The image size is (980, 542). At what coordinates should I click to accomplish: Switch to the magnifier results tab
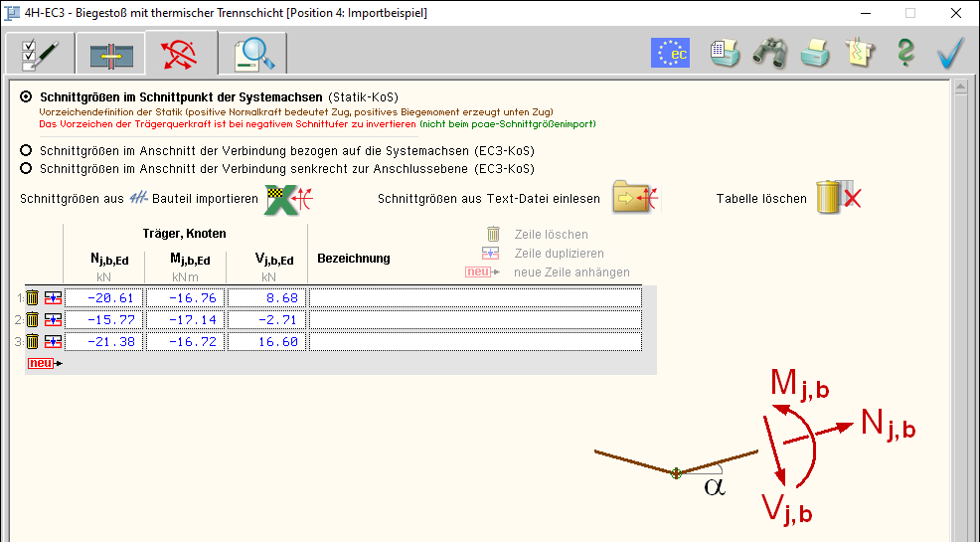[x=253, y=54]
